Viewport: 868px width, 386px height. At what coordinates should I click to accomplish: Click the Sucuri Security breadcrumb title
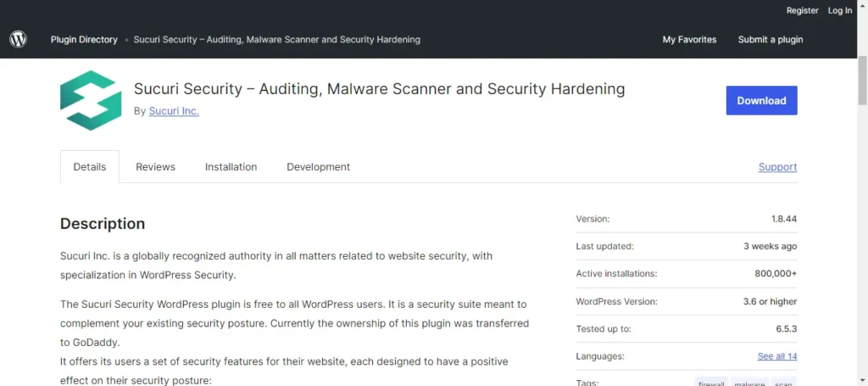point(277,39)
